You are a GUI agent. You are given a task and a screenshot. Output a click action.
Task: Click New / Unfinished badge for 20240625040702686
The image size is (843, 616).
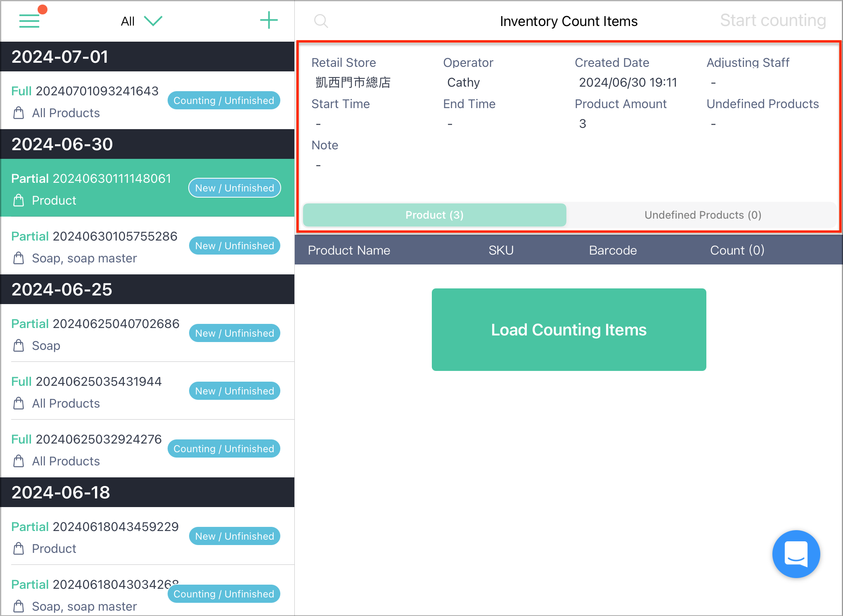pos(234,333)
